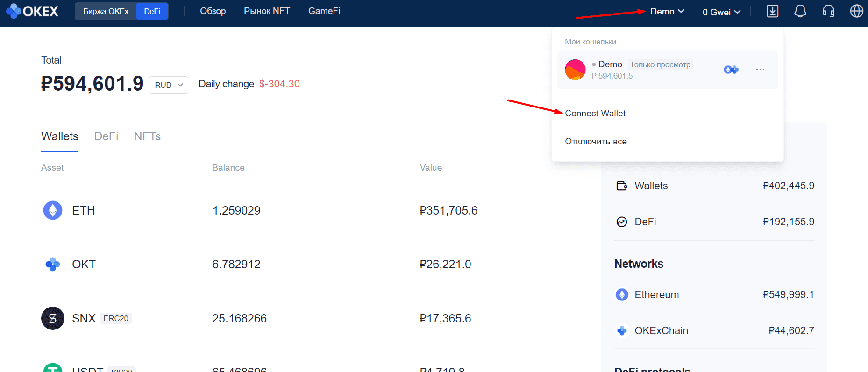Click SNX value ₽17,365.6

[x=445, y=318]
